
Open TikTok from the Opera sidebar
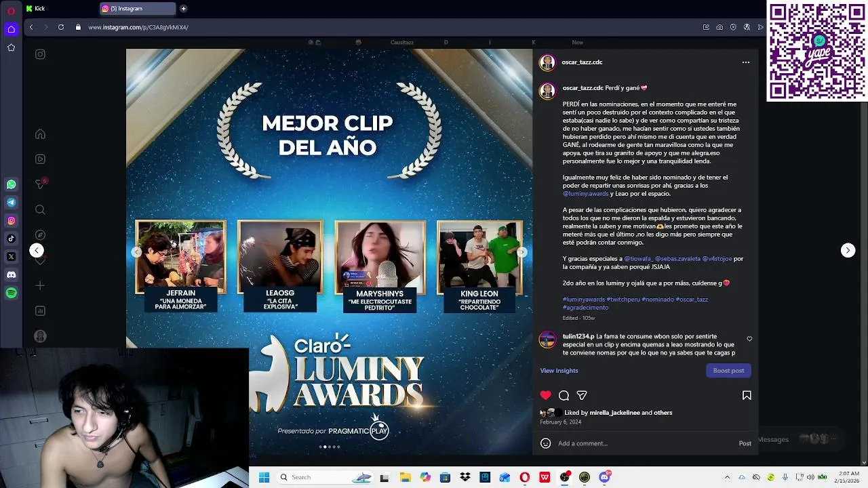11,239
